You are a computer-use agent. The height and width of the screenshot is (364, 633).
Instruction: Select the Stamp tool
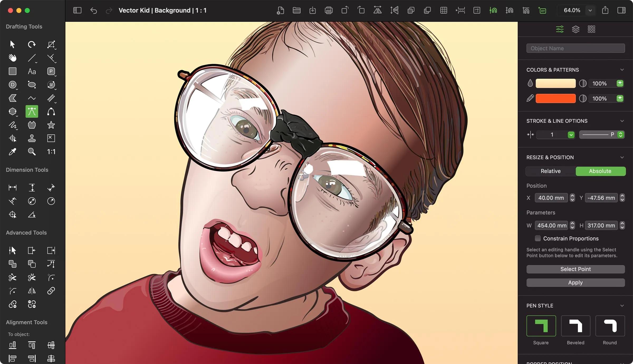tap(32, 138)
